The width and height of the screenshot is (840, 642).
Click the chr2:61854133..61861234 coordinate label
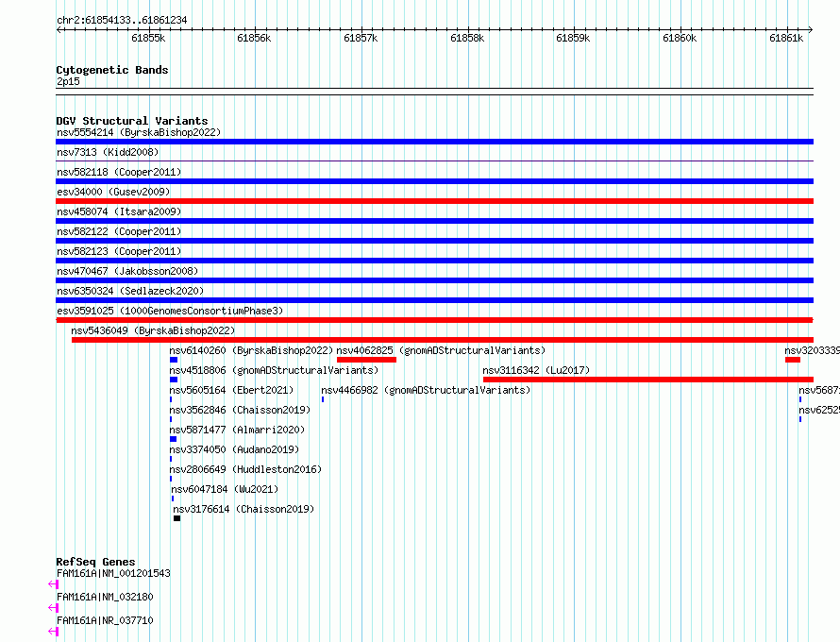(x=122, y=21)
